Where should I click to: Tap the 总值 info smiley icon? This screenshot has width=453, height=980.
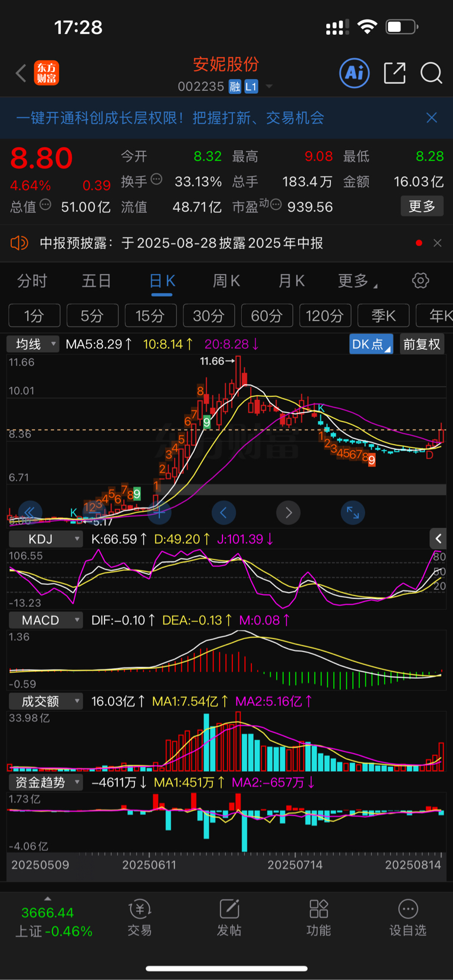pyautogui.click(x=45, y=205)
